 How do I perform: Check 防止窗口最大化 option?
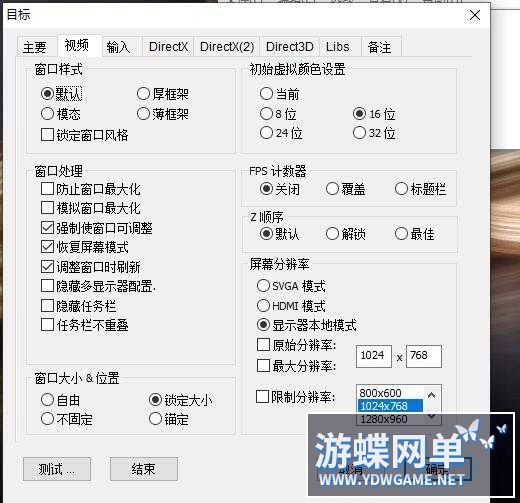(90, 189)
